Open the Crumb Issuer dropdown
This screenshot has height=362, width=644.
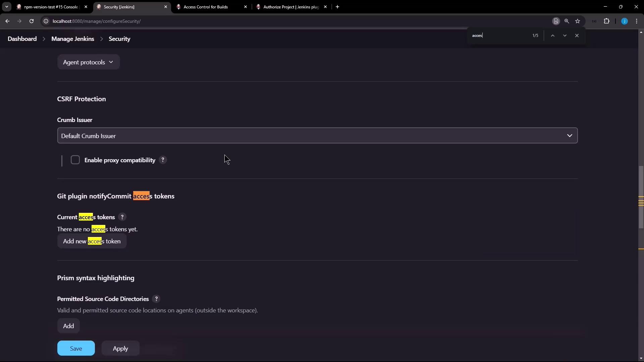(x=317, y=136)
